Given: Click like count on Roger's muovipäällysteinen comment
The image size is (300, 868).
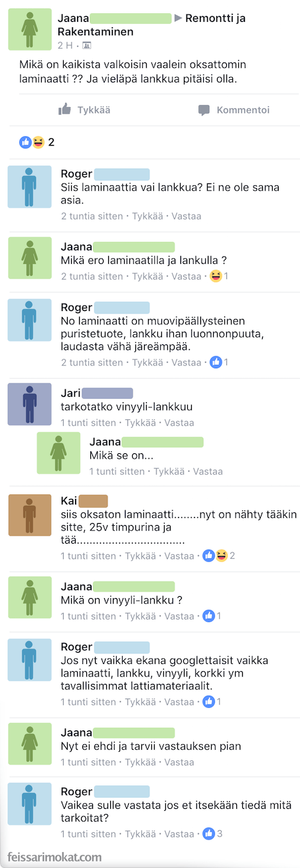Looking at the screenshot, I should [220, 362].
